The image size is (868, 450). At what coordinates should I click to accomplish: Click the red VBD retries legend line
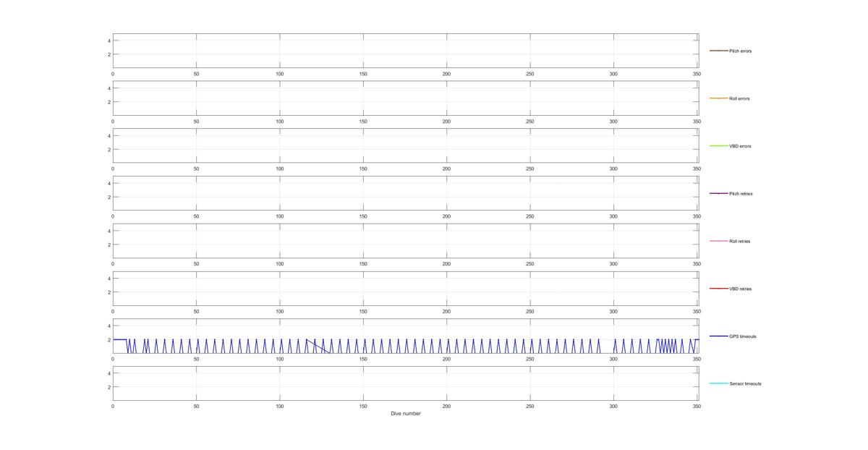click(718, 289)
